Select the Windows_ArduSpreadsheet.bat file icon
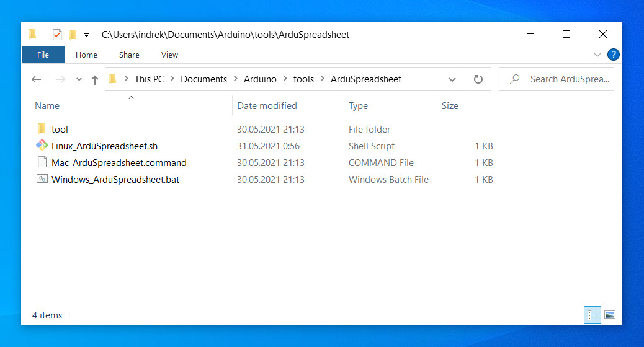The image size is (644, 347). click(42, 180)
